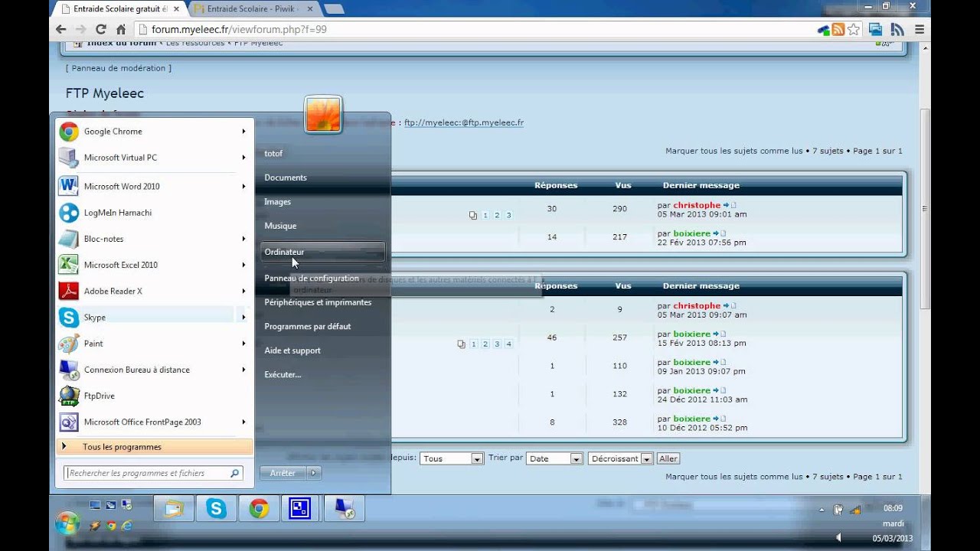
Task: Open Images in the Start menu
Action: 322,202
